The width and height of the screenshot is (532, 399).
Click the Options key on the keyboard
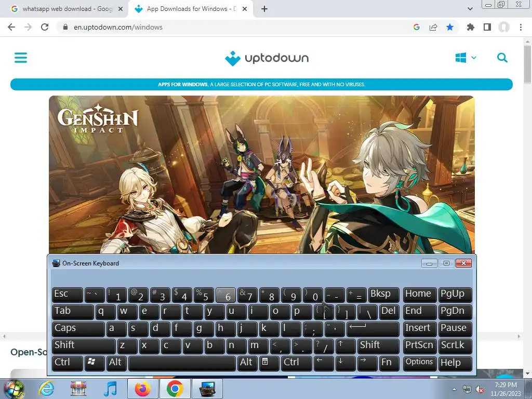point(420,363)
